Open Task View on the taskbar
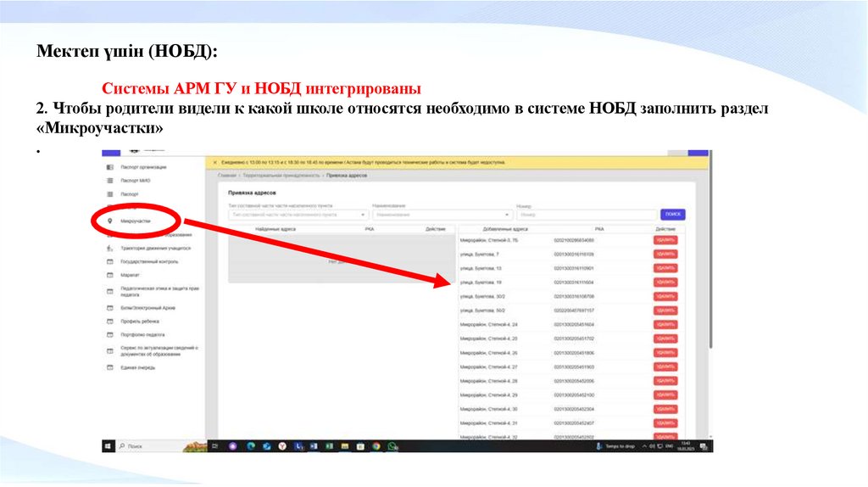This screenshot has width=868, height=487. pyautogui.click(x=215, y=446)
